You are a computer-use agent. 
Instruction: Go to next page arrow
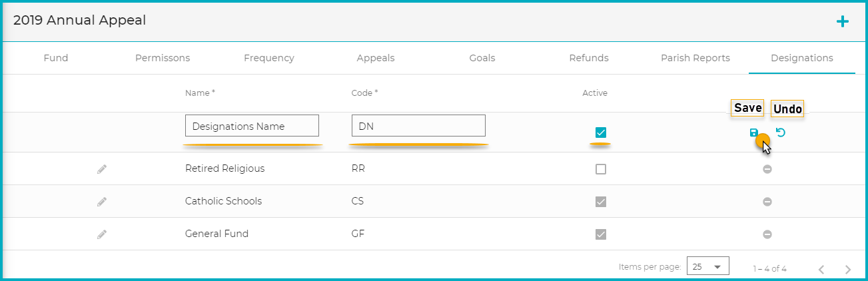point(847,269)
